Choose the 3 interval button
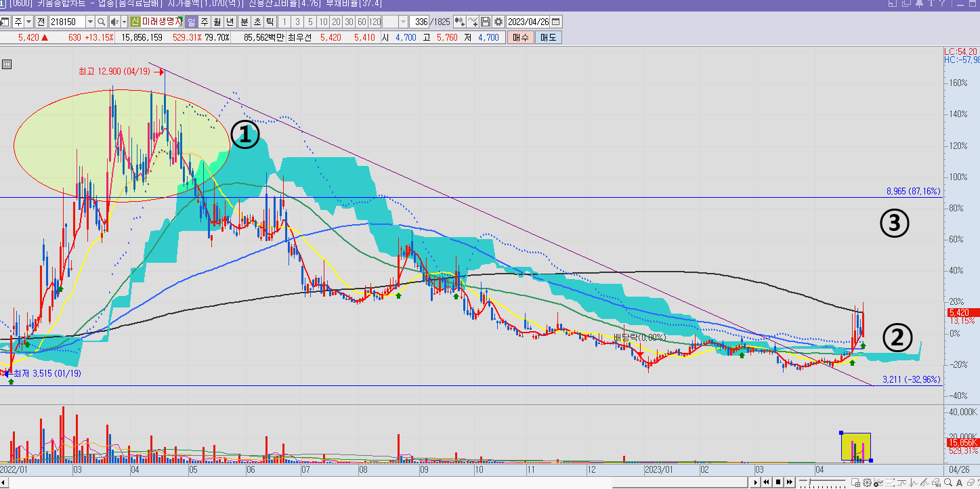The height and width of the screenshot is (489, 980). tap(297, 22)
